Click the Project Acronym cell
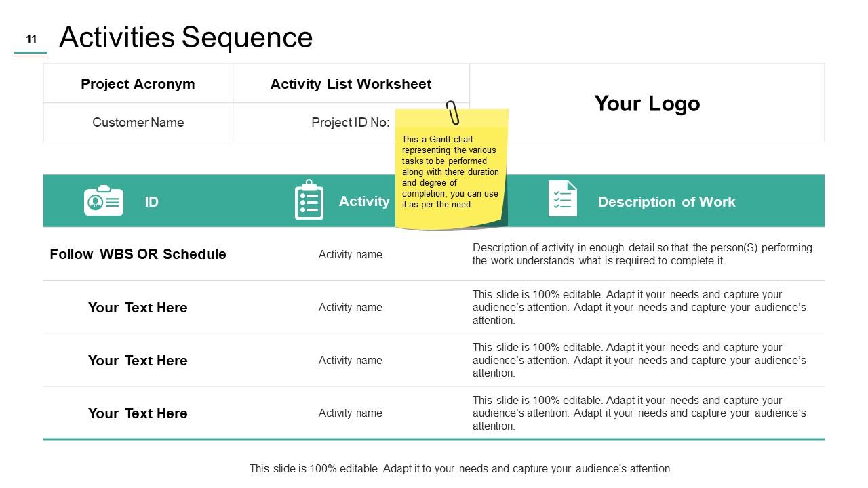Image resolution: width=868 pixels, height=488 pixels. click(138, 84)
